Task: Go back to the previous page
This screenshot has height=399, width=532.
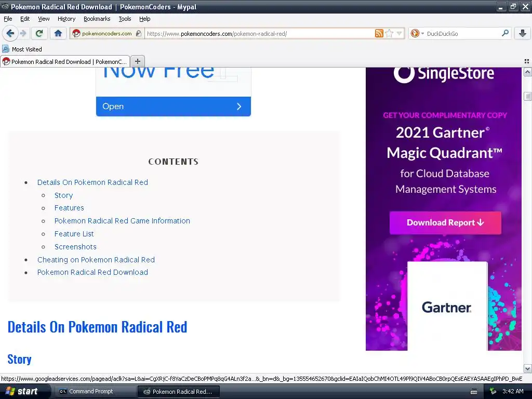Action: tap(10, 33)
